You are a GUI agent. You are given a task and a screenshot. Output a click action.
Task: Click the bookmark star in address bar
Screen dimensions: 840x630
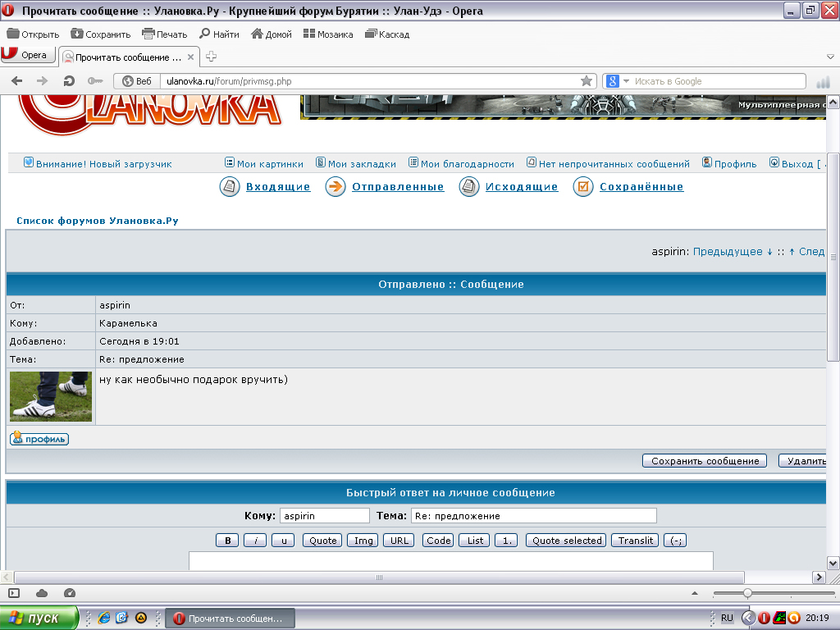(587, 81)
